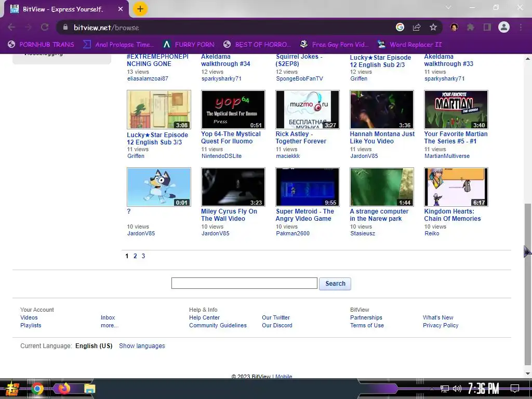The height and width of the screenshot is (399, 532).
Task: Open Chrome from the taskbar
Action: coord(37,389)
